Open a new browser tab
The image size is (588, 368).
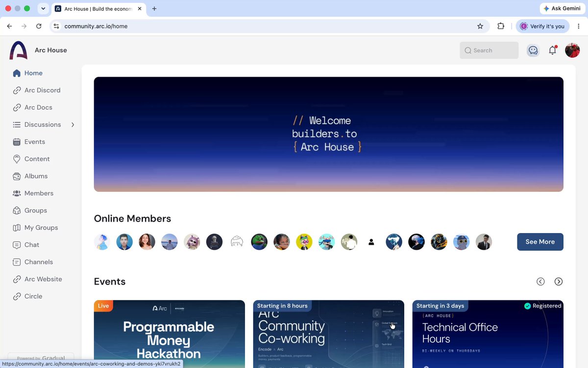[x=154, y=8]
